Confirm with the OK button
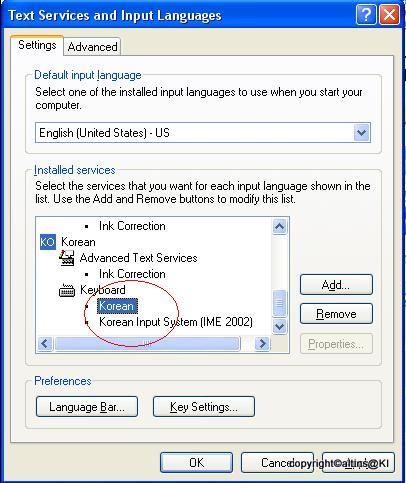Viewport: 406px width, 483px height. tap(196, 463)
